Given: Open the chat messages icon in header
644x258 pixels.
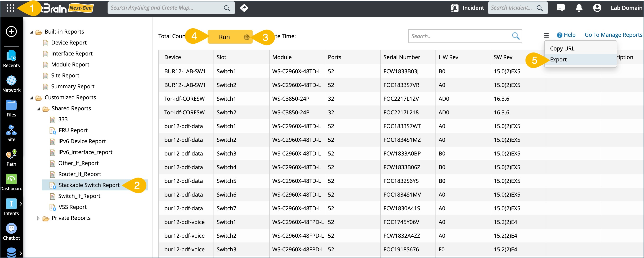Looking at the screenshot, I should pyautogui.click(x=561, y=8).
